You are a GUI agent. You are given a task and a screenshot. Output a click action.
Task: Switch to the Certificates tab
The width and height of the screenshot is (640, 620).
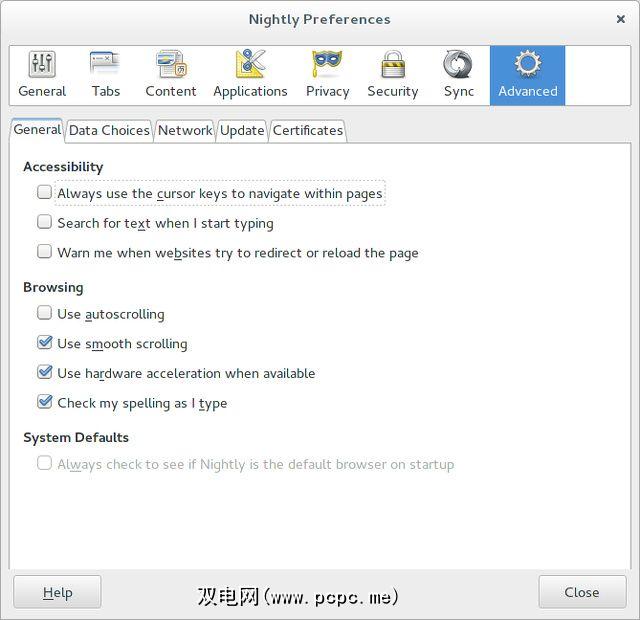[x=308, y=131]
